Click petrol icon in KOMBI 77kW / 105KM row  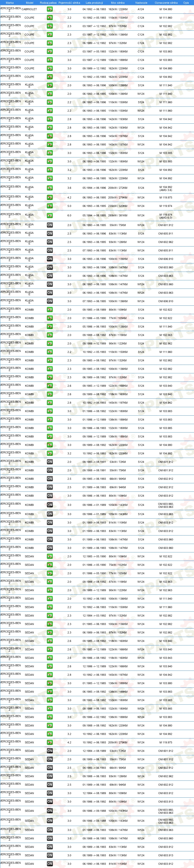50,318
